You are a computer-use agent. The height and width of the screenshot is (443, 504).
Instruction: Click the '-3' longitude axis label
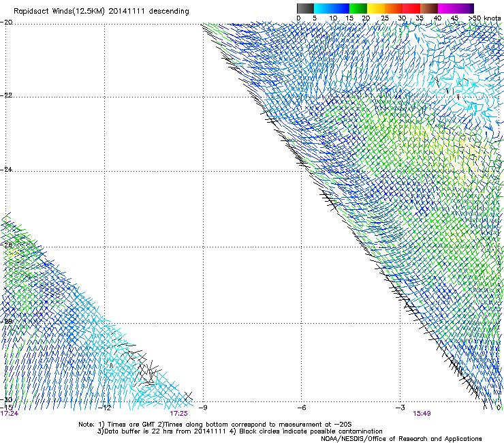[400, 408]
